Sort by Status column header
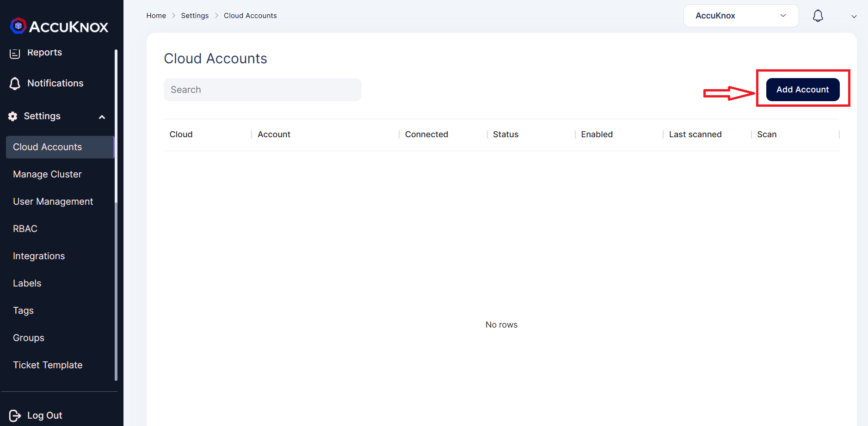This screenshot has height=426, width=868. tap(505, 134)
